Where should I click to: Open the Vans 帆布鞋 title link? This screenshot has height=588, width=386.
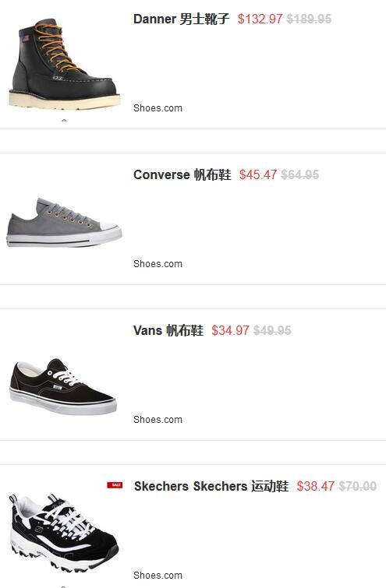(168, 330)
